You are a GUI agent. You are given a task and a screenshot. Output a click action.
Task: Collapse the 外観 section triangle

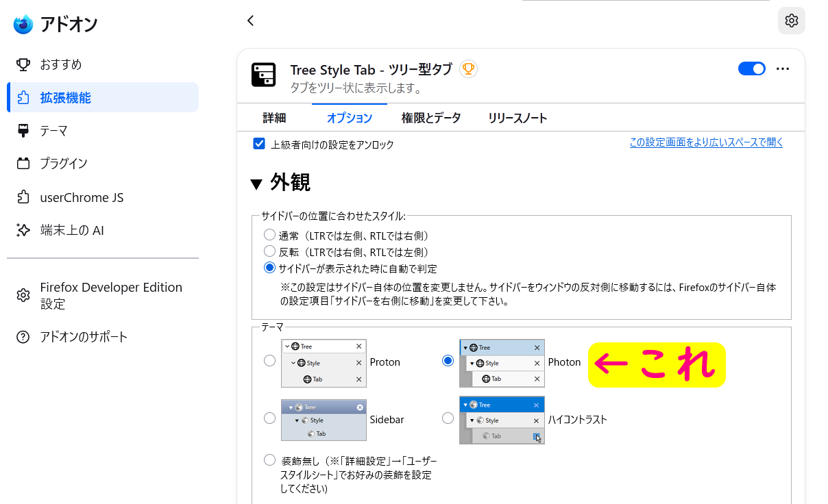[x=256, y=184]
